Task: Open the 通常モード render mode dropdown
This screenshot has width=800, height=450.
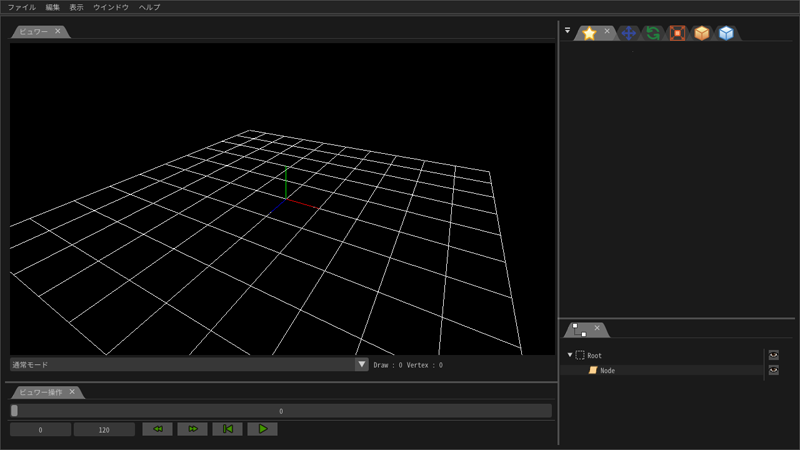Action: [362, 365]
